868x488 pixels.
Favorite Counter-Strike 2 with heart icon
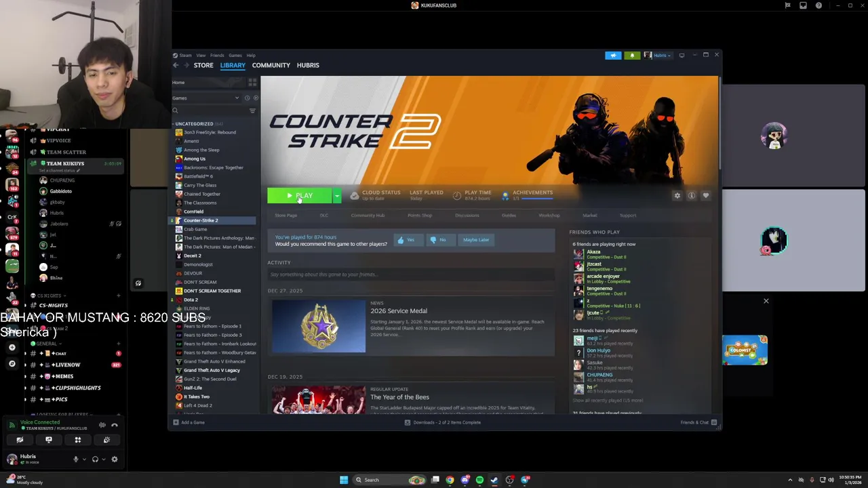705,195
